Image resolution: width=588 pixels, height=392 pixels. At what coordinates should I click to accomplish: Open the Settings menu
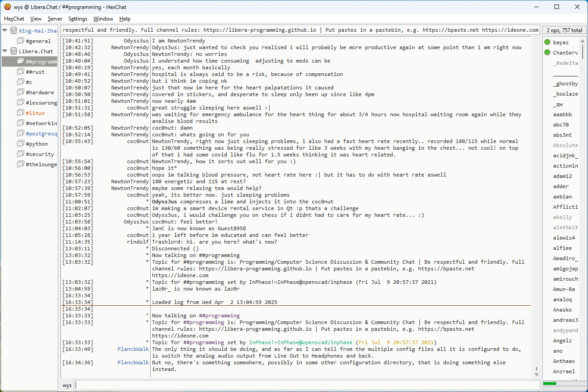(78, 19)
